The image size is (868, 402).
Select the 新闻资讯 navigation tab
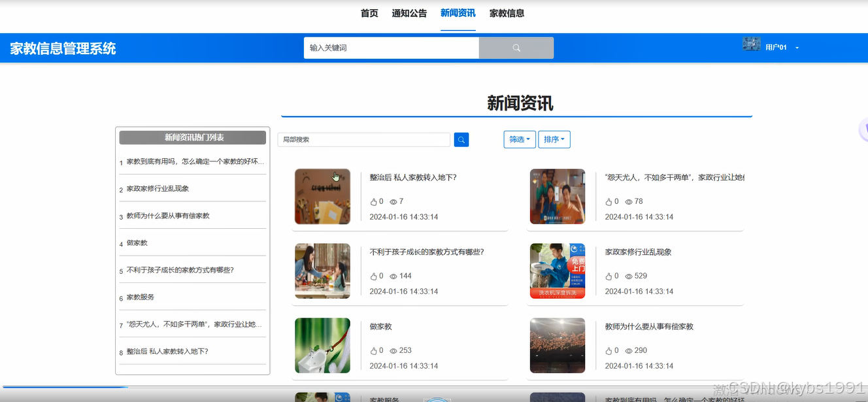458,13
